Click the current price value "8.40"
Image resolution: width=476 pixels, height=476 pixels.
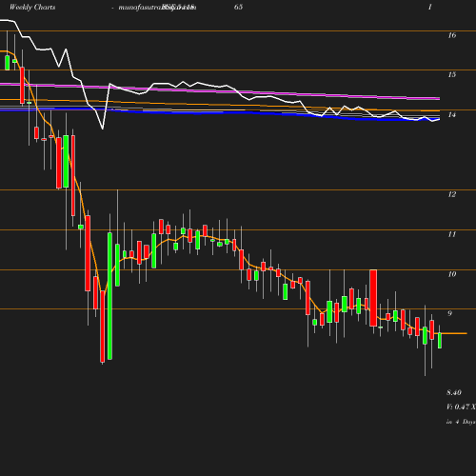point(454,392)
